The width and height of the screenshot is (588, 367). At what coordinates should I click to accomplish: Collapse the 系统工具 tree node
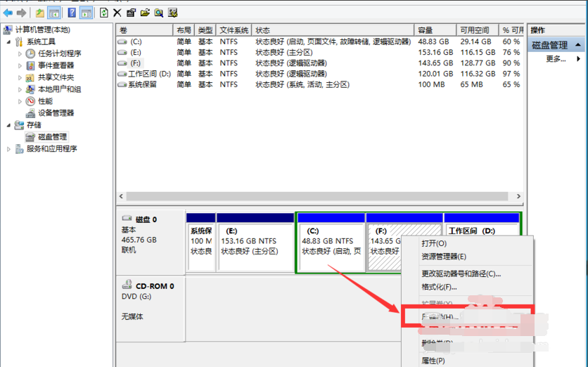8,42
